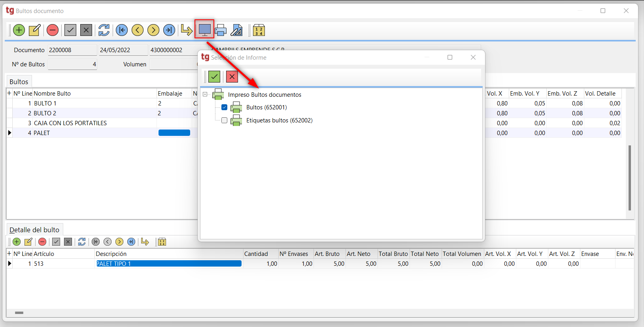Open screen preview monitor icon

(x=204, y=30)
